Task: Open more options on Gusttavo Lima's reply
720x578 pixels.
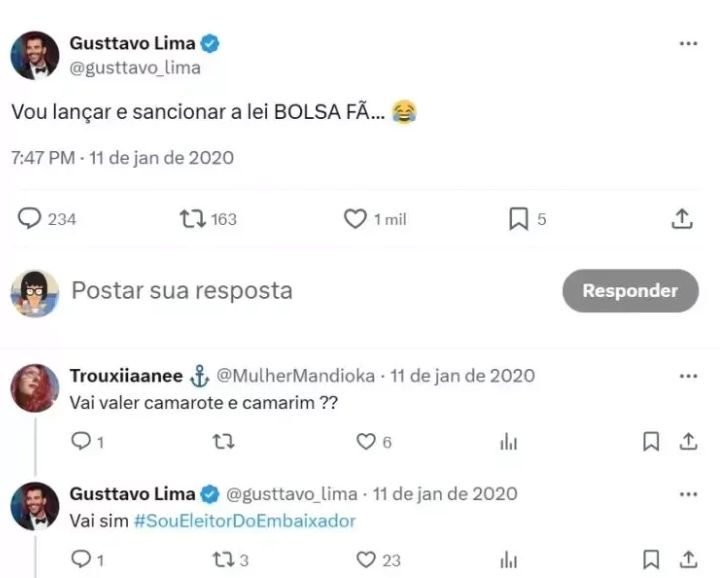Action: (688, 494)
